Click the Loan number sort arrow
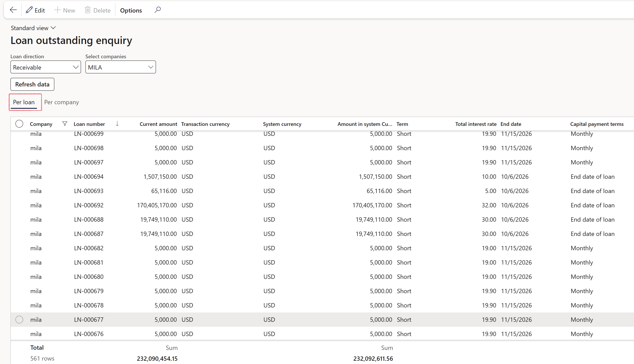 (x=117, y=123)
